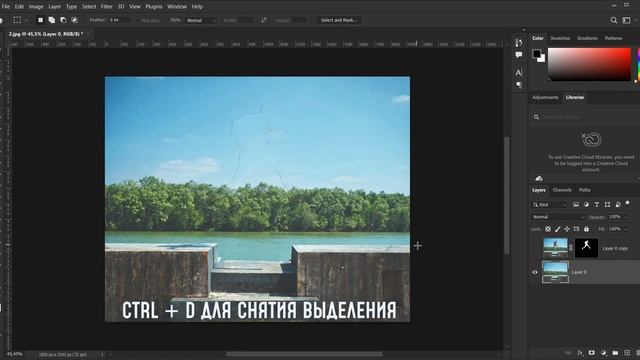Open the 3D menu

click(x=121, y=7)
